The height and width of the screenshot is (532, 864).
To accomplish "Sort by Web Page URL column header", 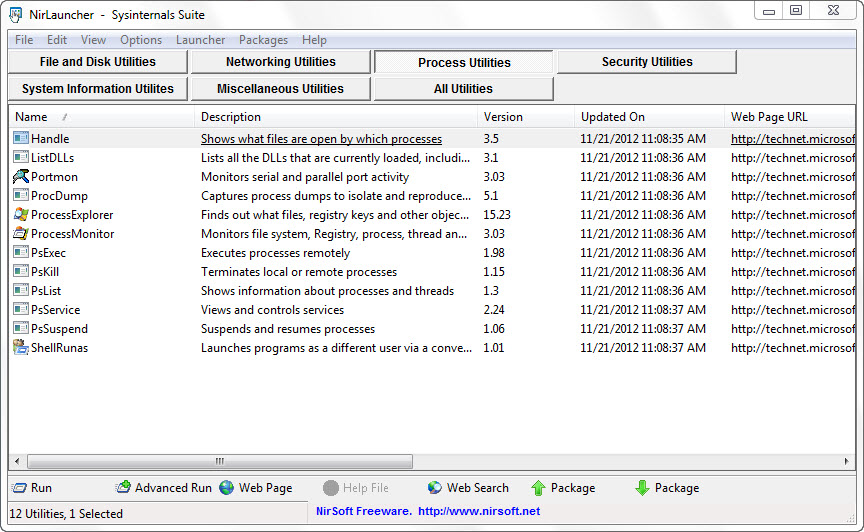I will [790, 117].
